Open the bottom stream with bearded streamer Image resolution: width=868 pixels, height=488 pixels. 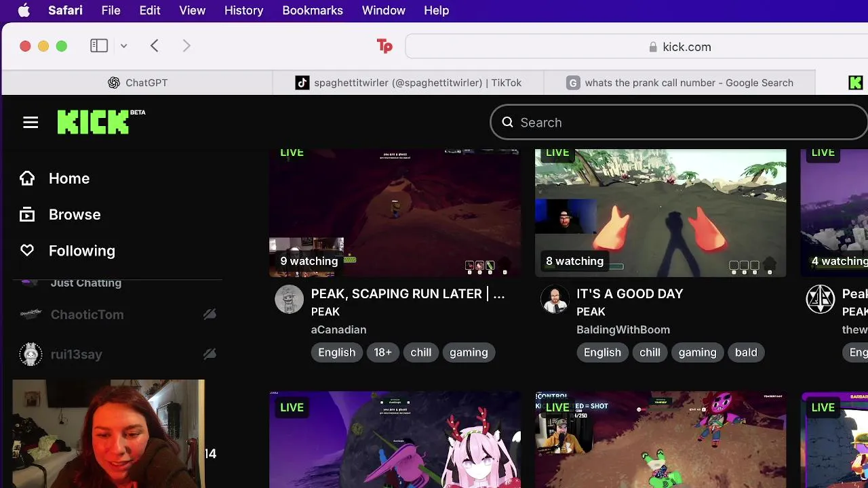[660, 440]
